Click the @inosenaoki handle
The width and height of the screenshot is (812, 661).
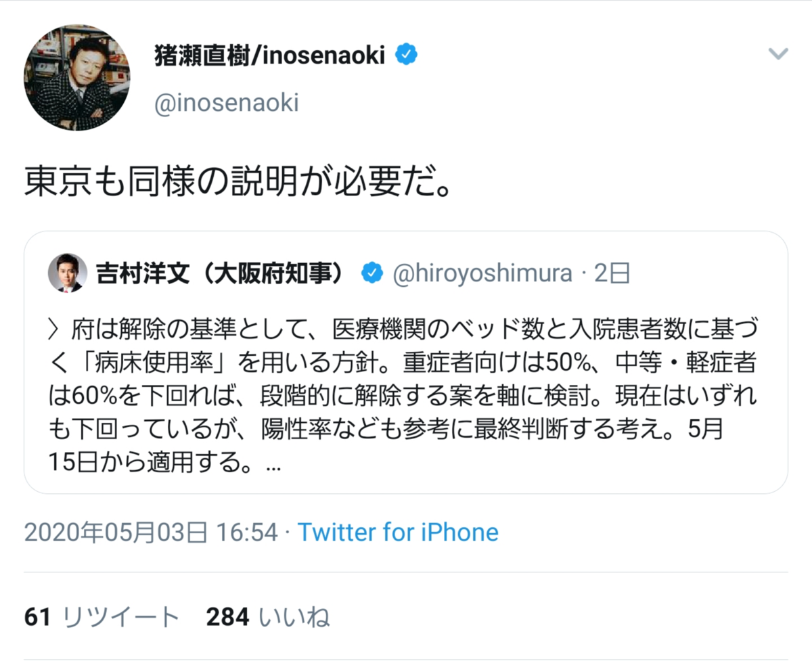[x=227, y=104]
